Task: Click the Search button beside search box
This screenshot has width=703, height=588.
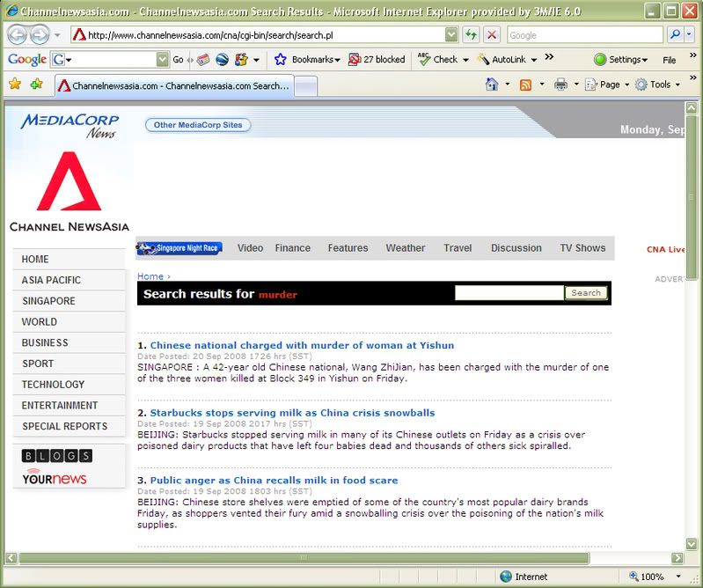Action: (x=586, y=293)
